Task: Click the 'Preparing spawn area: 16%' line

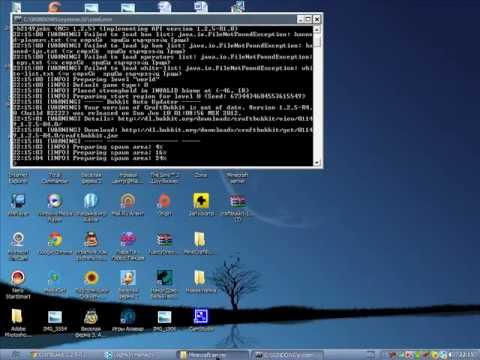Action: pyautogui.click(x=90, y=153)
